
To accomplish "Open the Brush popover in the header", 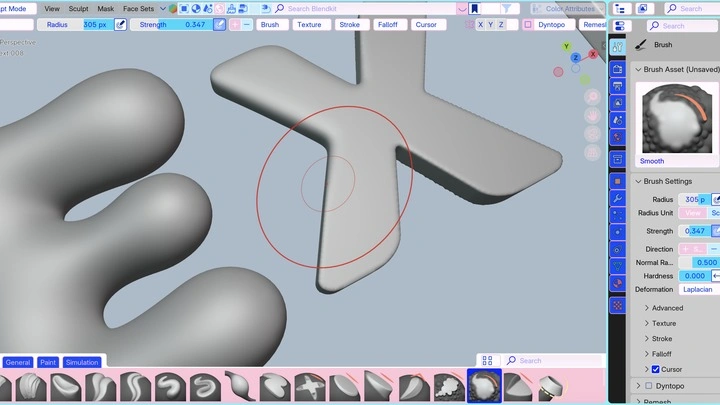I will [x=270, y=24].
